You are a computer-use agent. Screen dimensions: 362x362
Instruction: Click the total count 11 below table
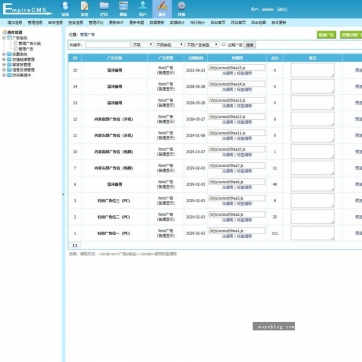click(x=75, y=245)
